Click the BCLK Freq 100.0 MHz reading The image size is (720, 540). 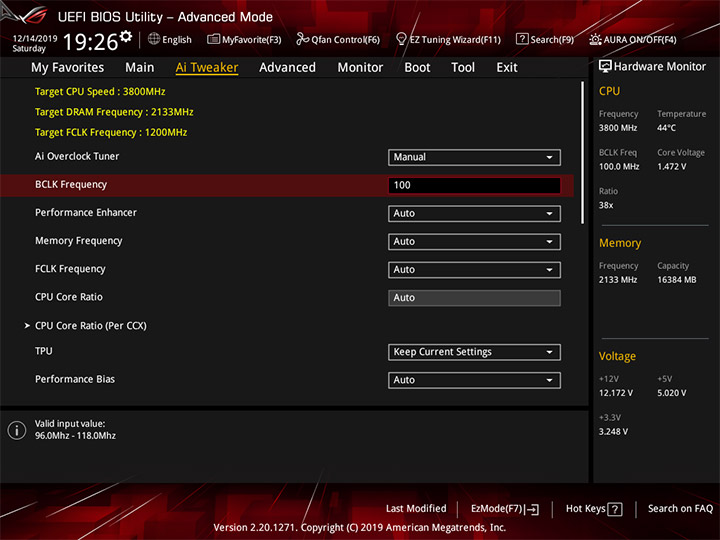coord(619,167)
